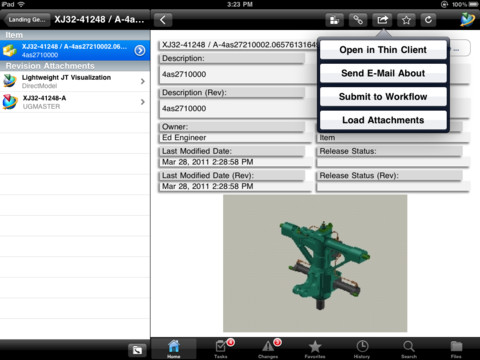
Task: Click the Teamcenter logo icon
Action: pos(467,20)
